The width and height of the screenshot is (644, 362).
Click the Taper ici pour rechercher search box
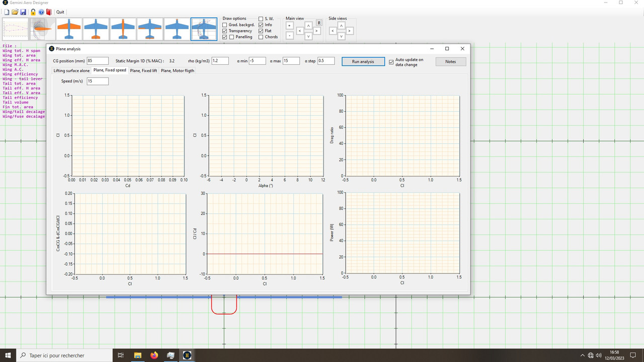click(64, 355)
